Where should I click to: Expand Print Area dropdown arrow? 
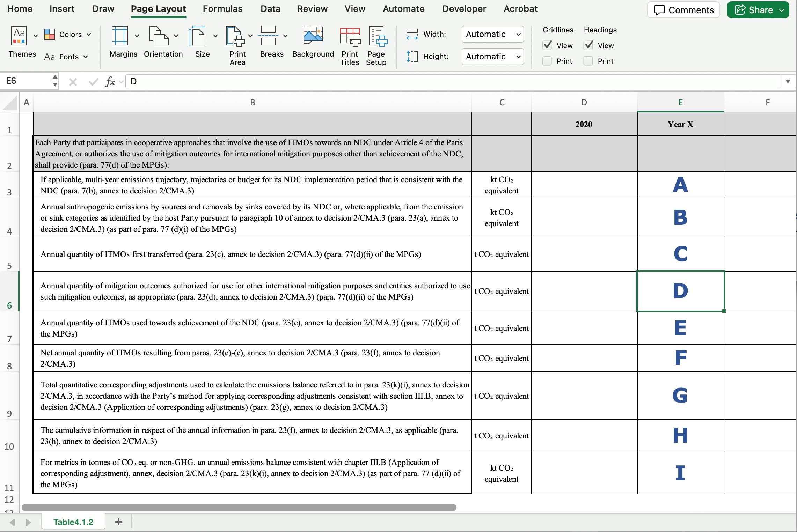point(250,36)
